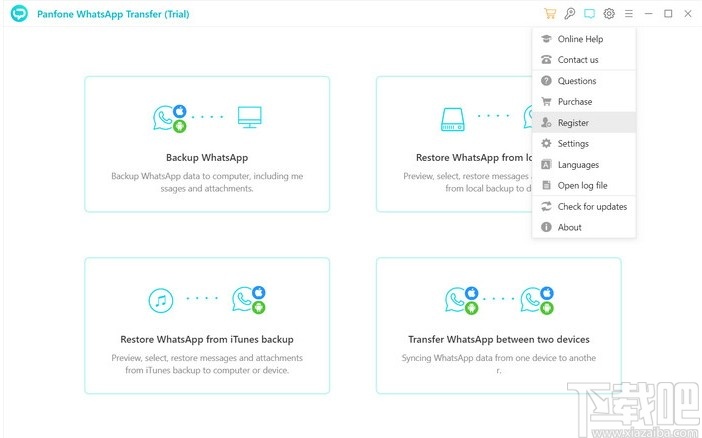Screen dimensions: 702x438
Task: Select Purchase in dropdown menu
Action: (x=584, y=102)
